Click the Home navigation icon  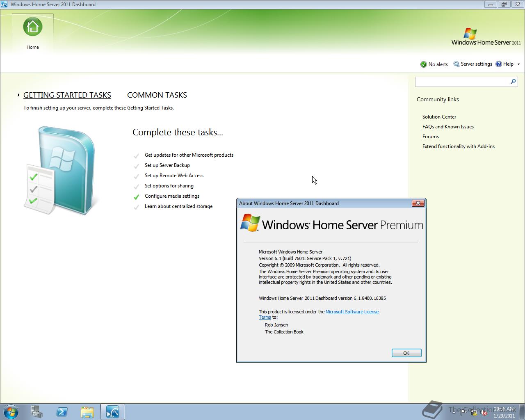(32, 26)
